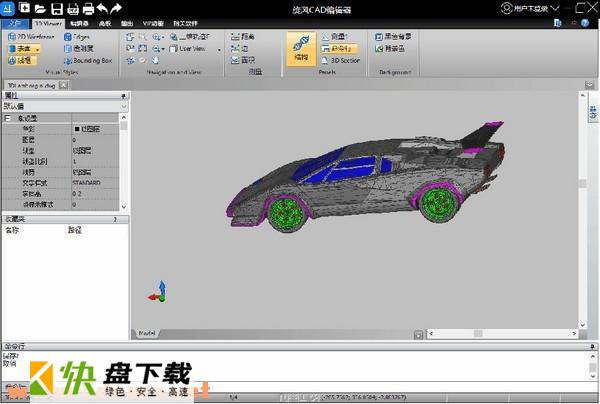The image size is (600, 404).
Task: Click properties list scroll down arrow
Action: pos(124,207)
